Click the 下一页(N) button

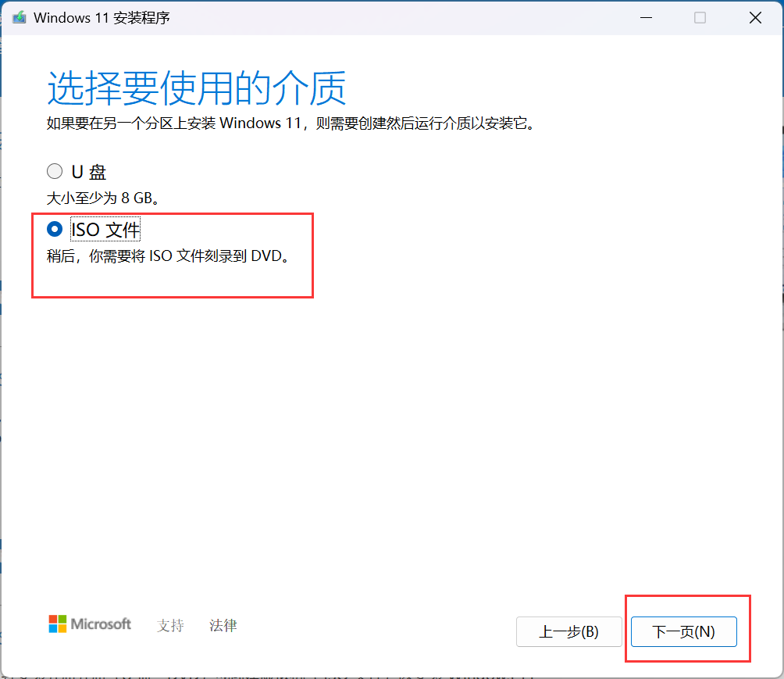(x=683, y=631)
